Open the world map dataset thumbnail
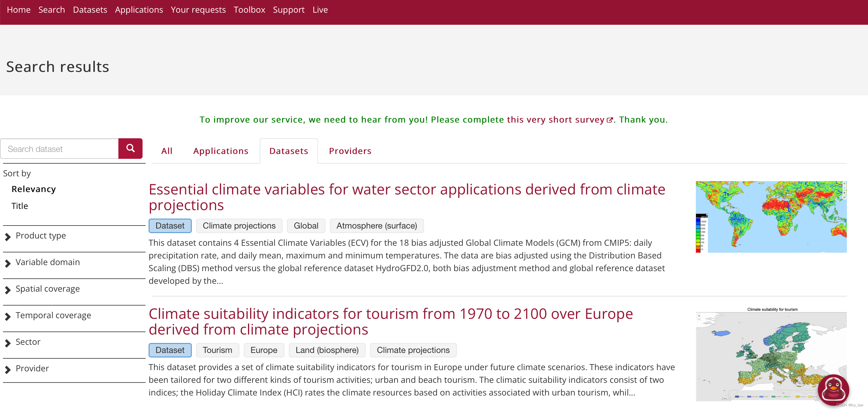This screenshot has width=868, height=410. click(771, 216)
